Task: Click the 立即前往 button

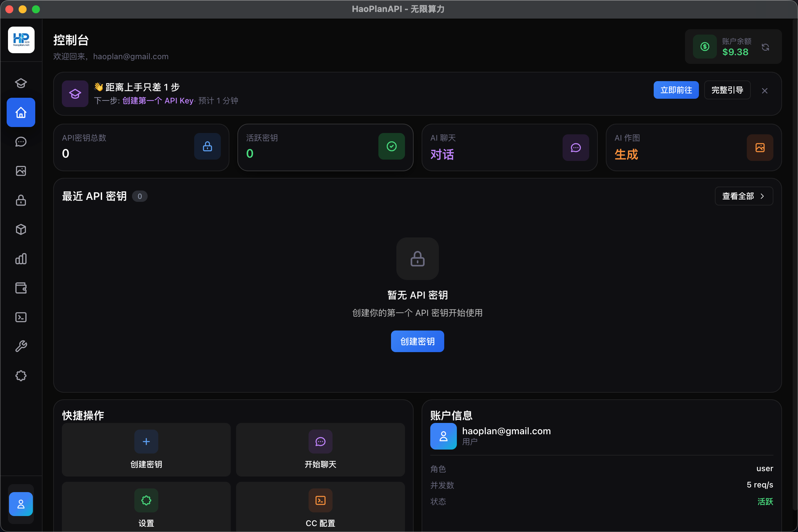Action: (676, 90)
